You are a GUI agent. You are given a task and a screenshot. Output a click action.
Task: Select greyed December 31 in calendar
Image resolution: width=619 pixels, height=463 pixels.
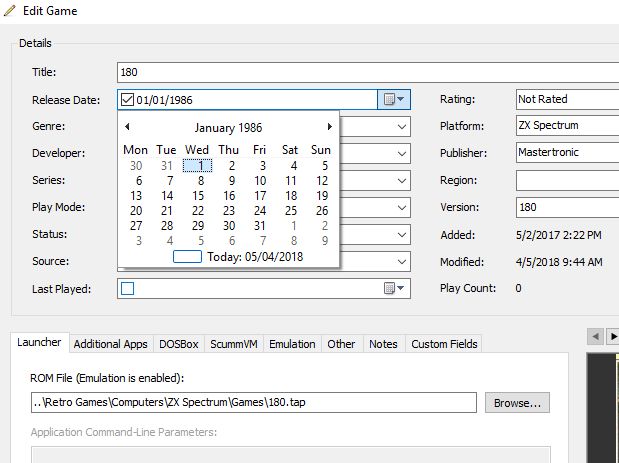pos(167,166)
